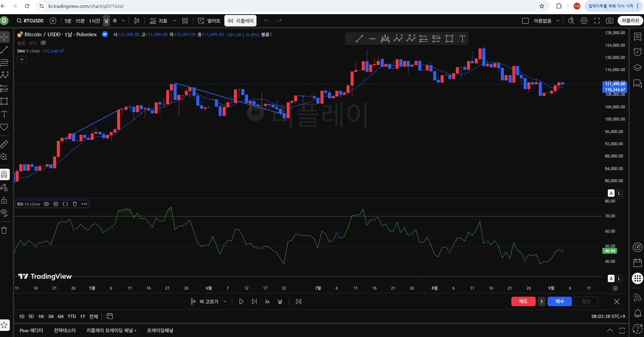Open the Fibonacci retracement tool group
The height and width of the screenshot is (337, 644).
tap(4, 62)
